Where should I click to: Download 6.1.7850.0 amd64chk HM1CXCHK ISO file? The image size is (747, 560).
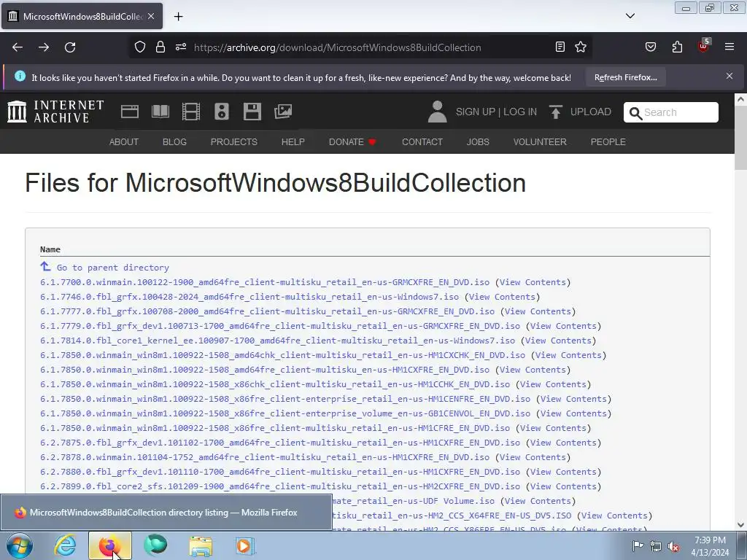tap(282, 355)
